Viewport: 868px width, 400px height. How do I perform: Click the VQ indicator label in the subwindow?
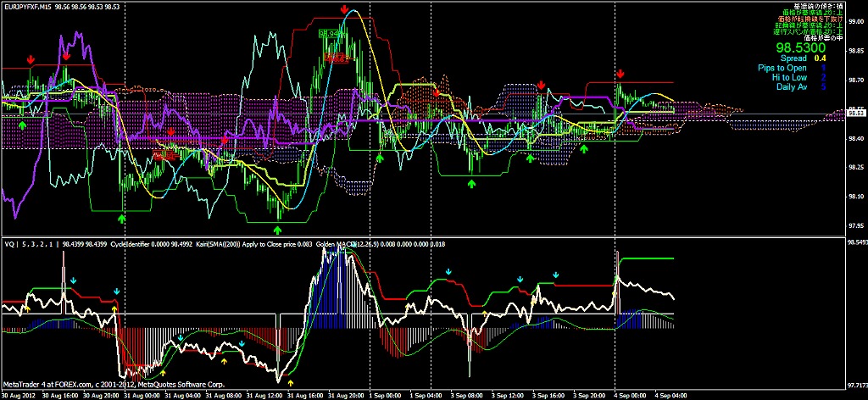[10, 244]
